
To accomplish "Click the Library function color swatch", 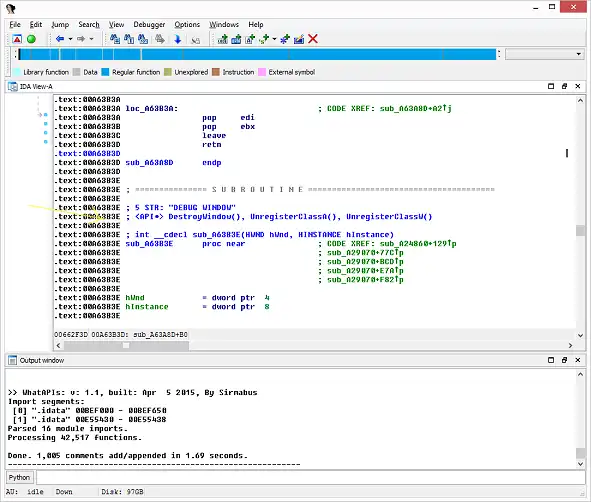I will (17, 72).
